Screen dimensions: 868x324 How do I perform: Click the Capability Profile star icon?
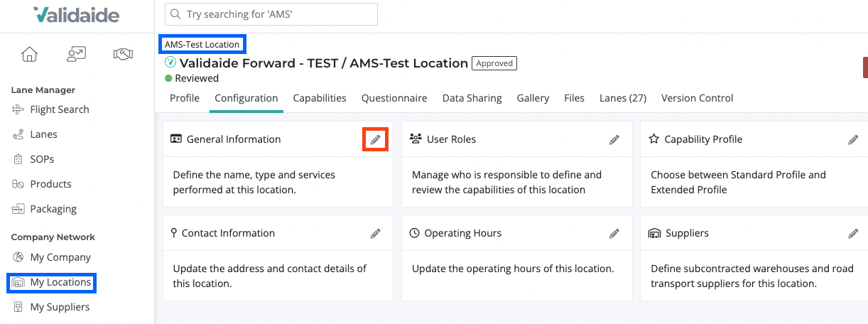tap(654, 139)
